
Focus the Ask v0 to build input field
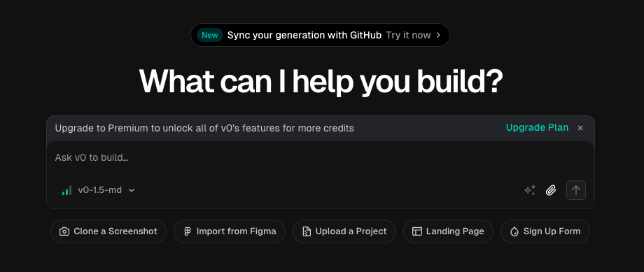321,157
